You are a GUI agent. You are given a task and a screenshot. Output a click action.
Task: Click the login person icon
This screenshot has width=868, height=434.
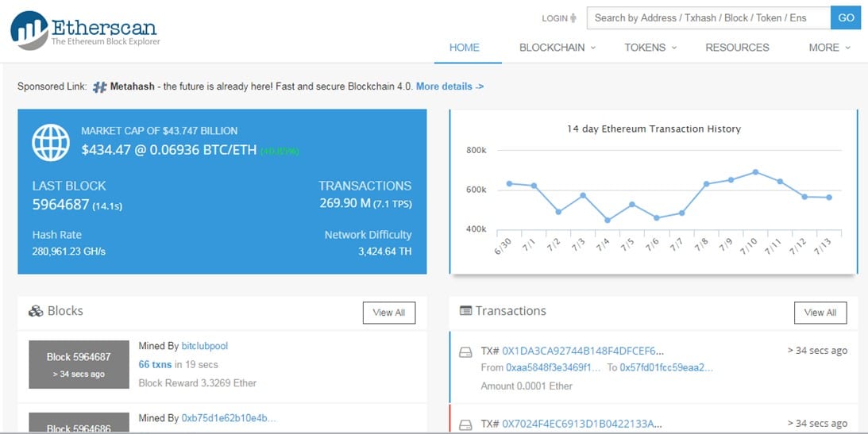pyautogui.click(x=573, y=17)
